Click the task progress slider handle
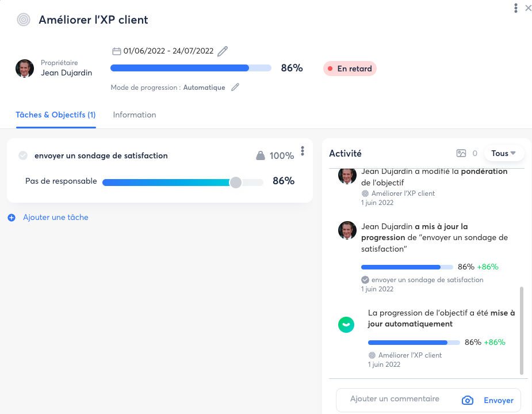Image resolution: width=532 pixels, height=414 pixels. tap(235, 183)
